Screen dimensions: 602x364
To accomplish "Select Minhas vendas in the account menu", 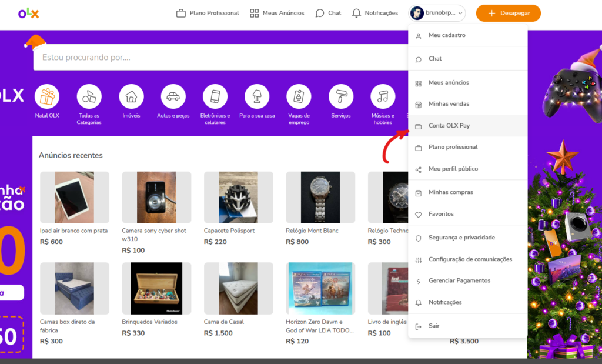I will pos(448,103).
